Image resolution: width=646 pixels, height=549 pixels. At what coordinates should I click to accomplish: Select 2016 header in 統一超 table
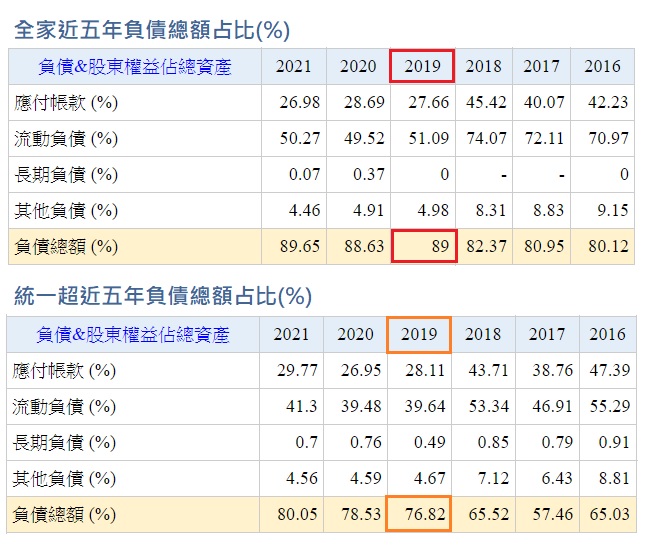coord(607,334)
